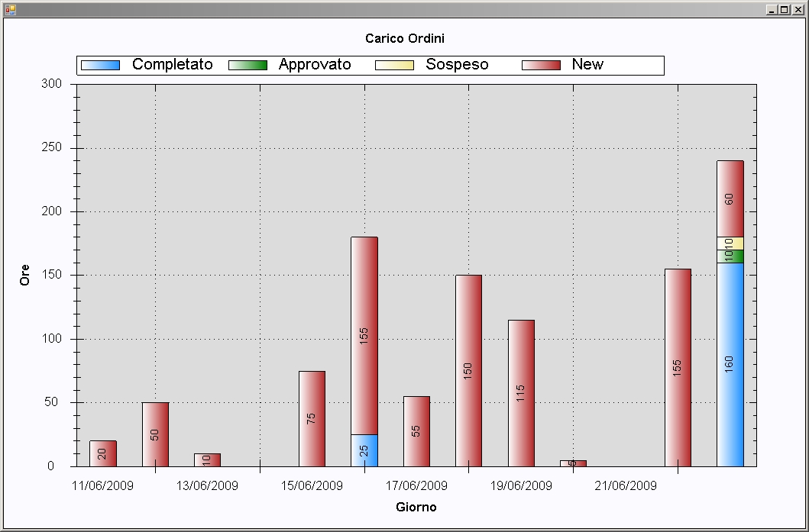809x532 pixels.
Task: Select the yellow Sospeso segment in last bar
Action: point(730,243)
